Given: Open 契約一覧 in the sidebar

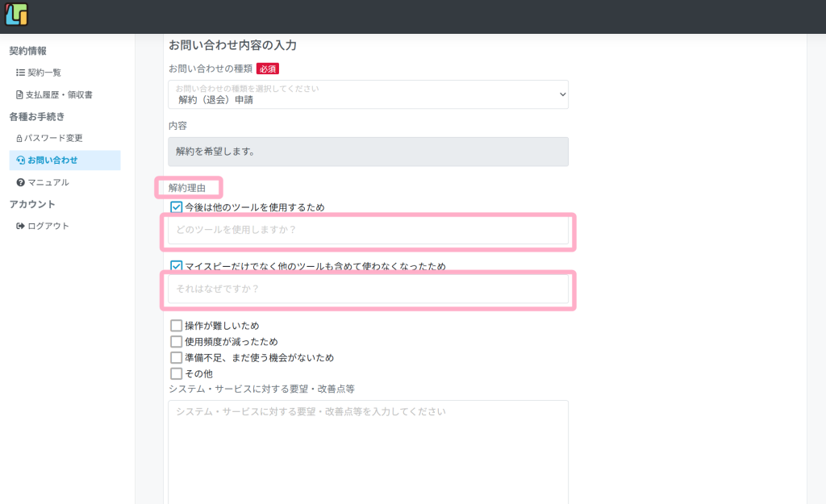Looking at the screenshot, I should coord(44,73).
